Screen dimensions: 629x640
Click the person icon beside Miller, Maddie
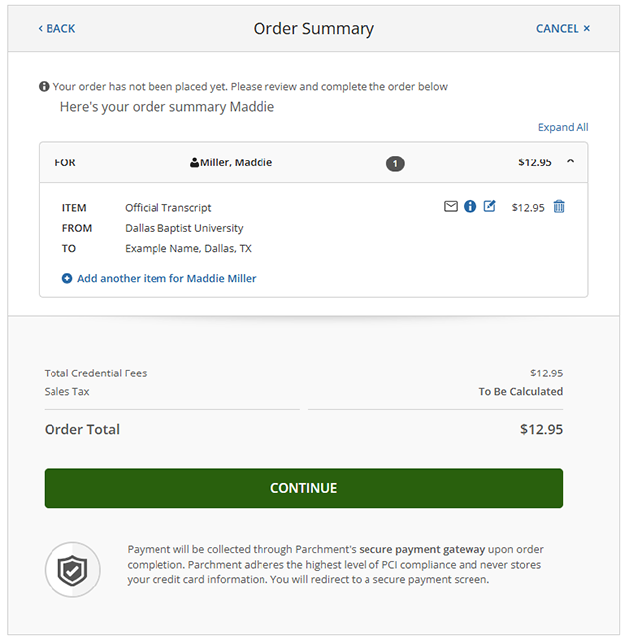point(194,163)
